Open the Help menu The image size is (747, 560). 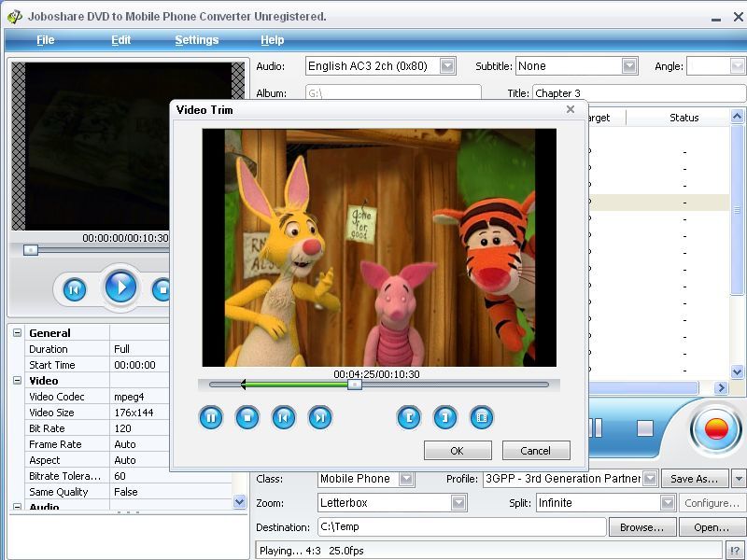point(272,40)
